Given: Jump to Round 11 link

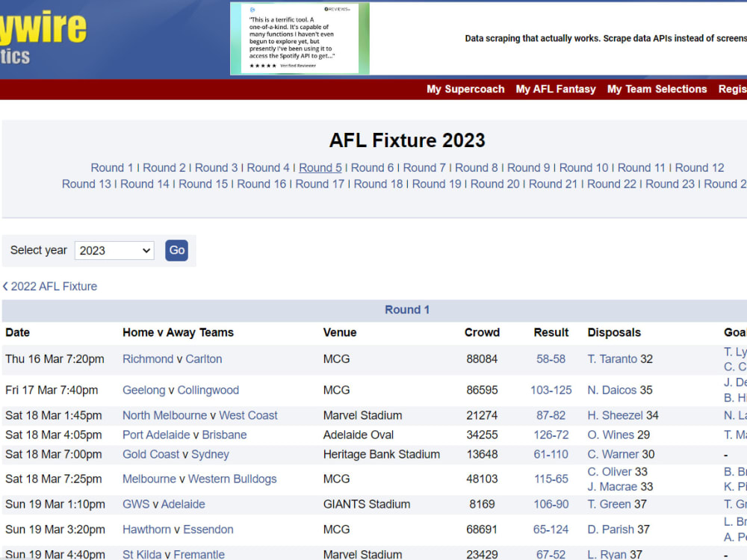Looking at the screenshot, I should [x=641, y=167].
